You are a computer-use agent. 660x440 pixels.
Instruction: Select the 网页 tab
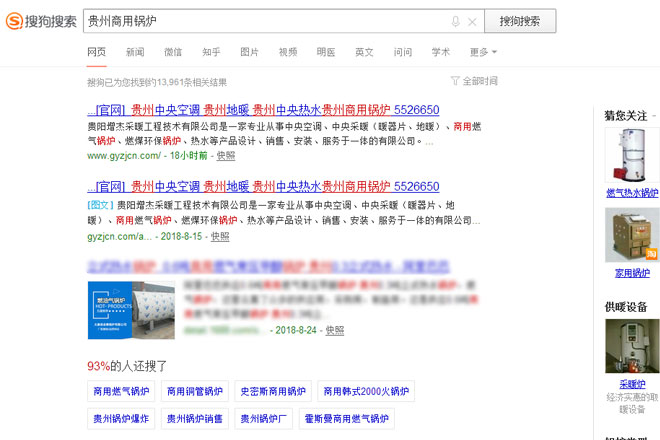point(96,52)
